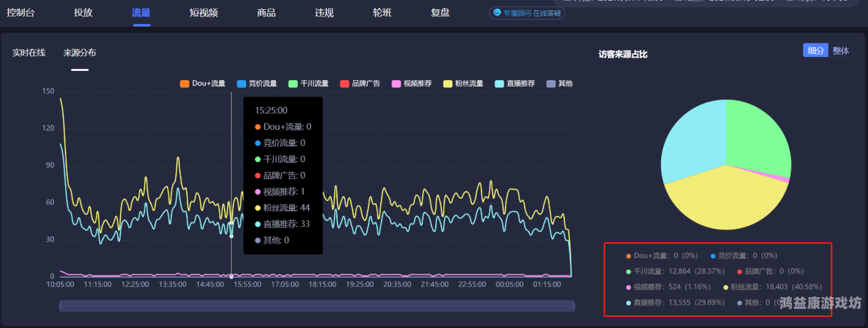Toggle 直播推荐 legend series
868x328 pixels.
(515, 83)
